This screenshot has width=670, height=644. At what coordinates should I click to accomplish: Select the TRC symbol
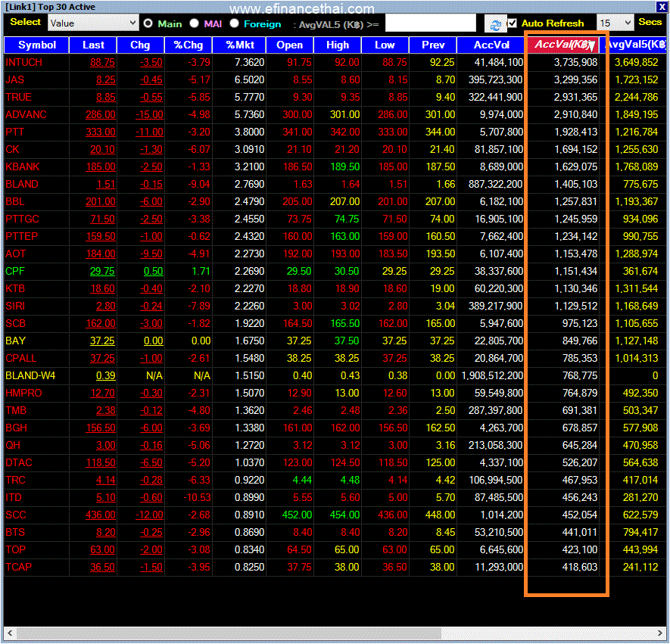click(15, 480)
